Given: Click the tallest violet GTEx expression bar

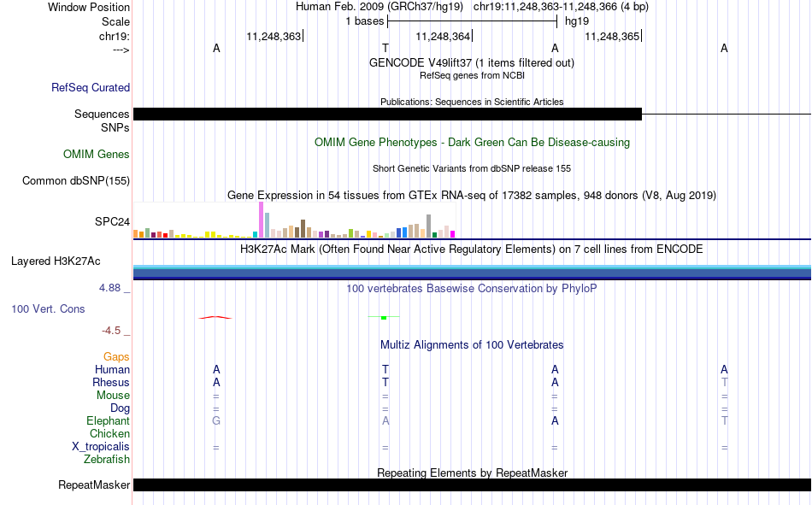Looking at the screenshot, I should pos(261,220).
